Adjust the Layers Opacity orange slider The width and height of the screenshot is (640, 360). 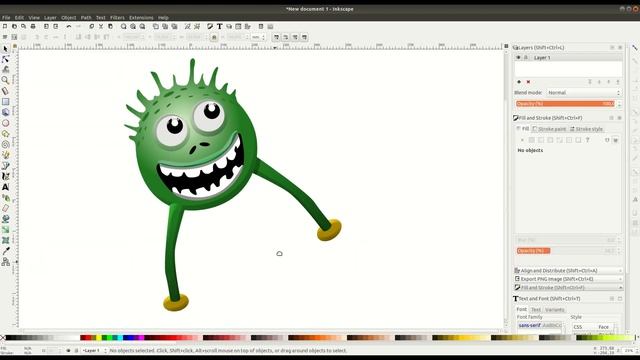click(x=565, y=104)
